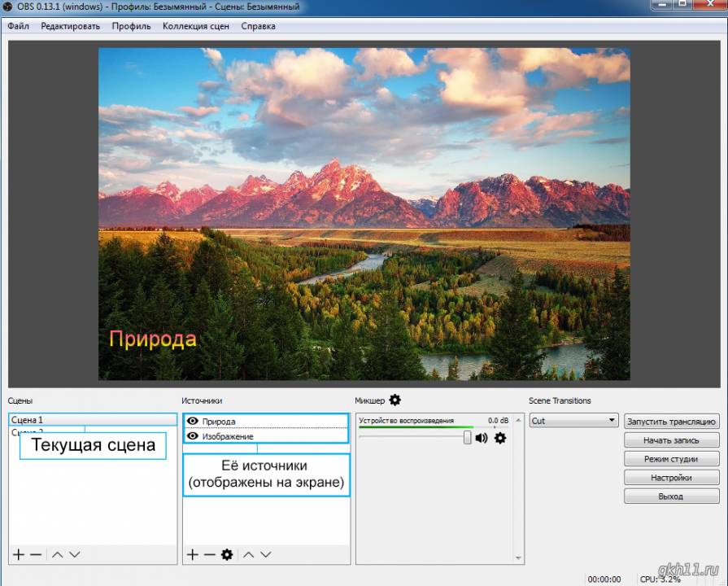The image size is (728, 586).
Task: Move source down with arrow icon
Action: point(265,554)
